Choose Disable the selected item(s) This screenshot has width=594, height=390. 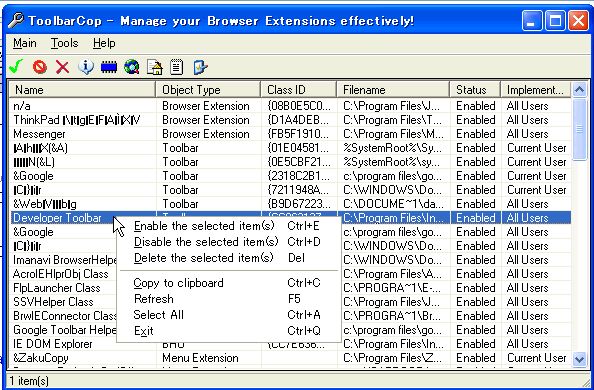(x=228, y=242)
